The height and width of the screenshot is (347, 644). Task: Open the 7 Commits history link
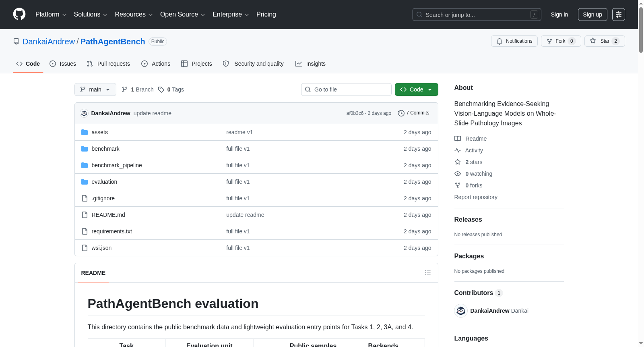[x=414, y=113]
